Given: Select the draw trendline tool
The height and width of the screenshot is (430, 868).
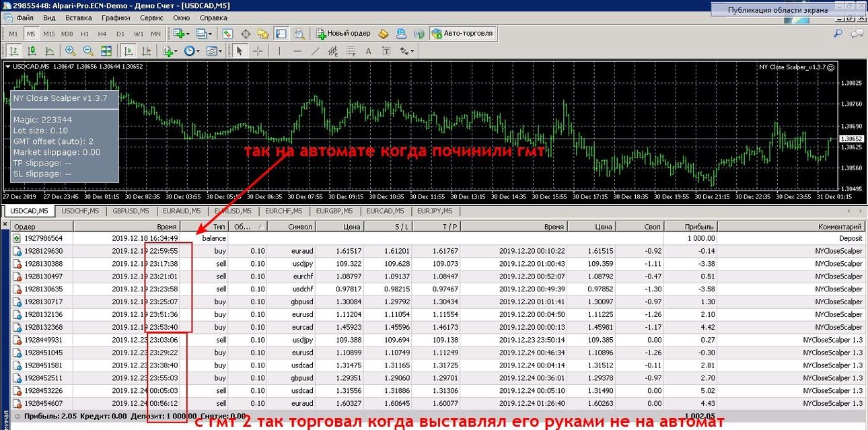Looking at the screenshot, I should click(315, 50).
